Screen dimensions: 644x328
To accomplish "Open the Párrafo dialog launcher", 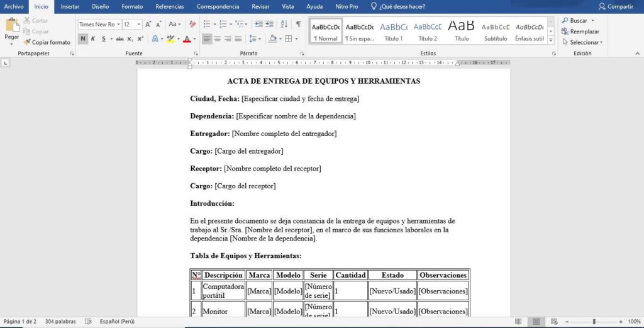I will (x=303, y=54).
